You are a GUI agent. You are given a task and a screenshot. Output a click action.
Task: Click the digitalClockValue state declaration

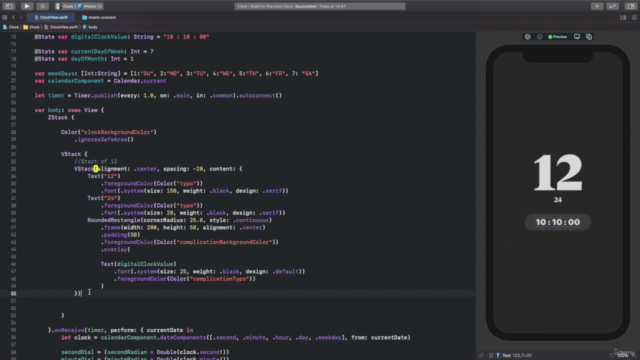tap(122, 37)
